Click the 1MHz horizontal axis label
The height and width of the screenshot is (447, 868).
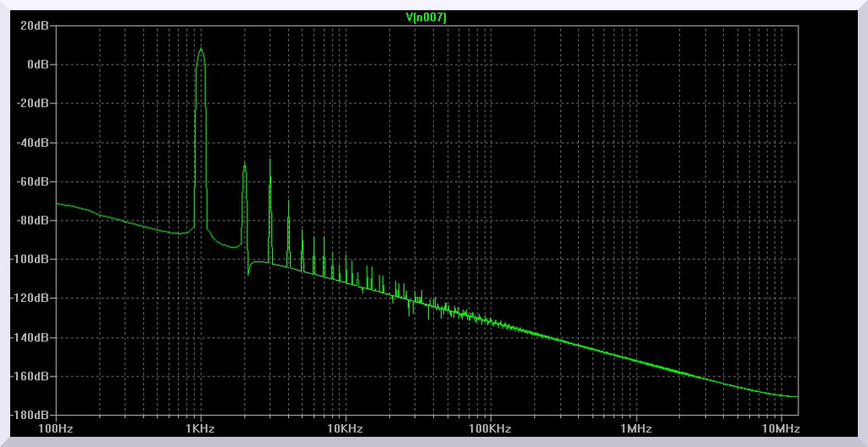click(x=636, y=428)
